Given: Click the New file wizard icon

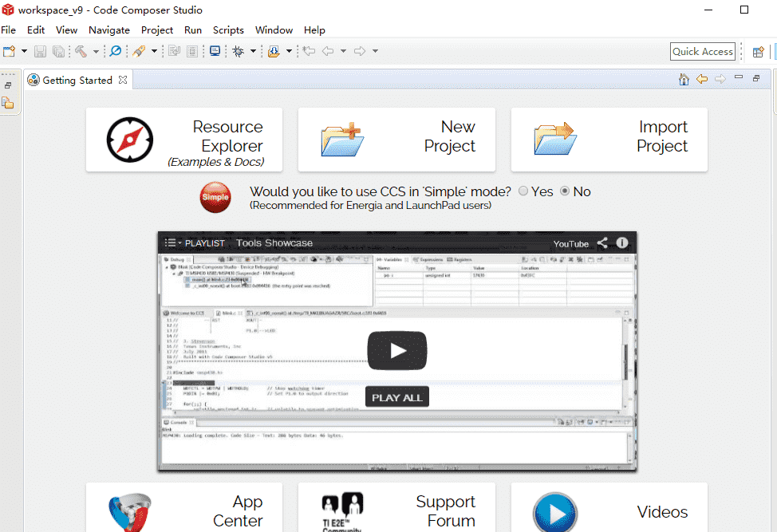Looking at the screenshot, I should pyautogui.click(x=9, y=51).
